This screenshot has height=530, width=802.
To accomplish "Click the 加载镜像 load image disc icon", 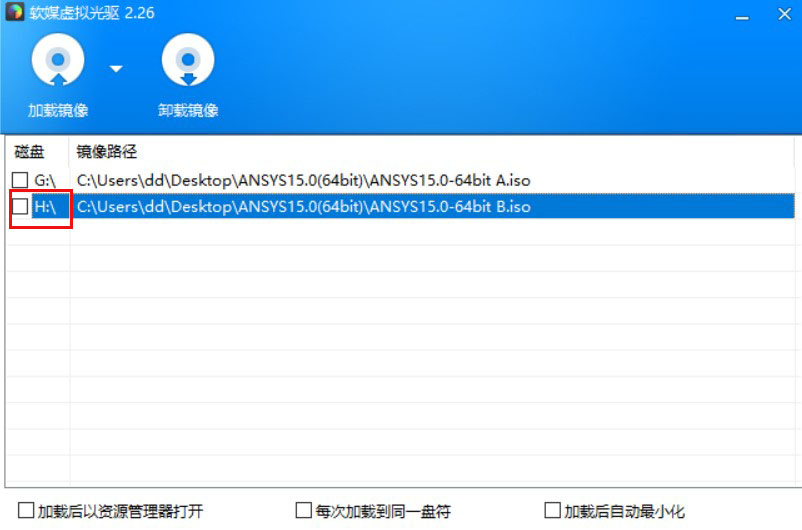I will 58,60.
